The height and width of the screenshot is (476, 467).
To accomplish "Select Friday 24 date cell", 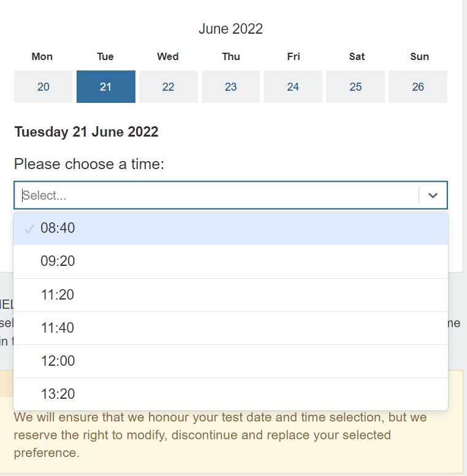I will click(293, 87).
